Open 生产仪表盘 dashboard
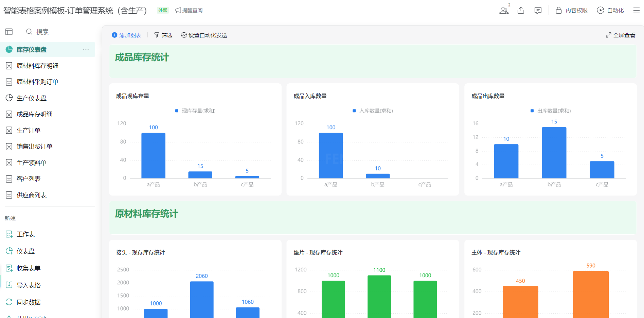Image resolution: width=644 pixels, height=318 pixels. pyautogui.click(x=48, y=98)
